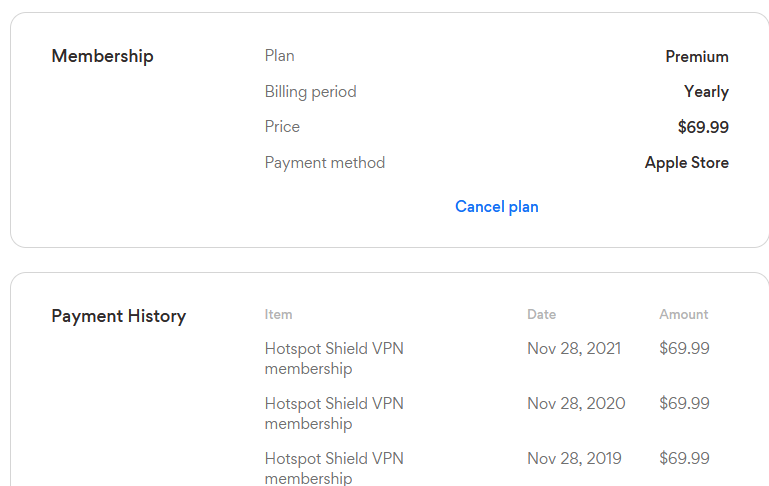Image resolution: width=769 pixels, height=486 pixels.
Task: Click the Amount column header
Action: [x=684, y=314]
